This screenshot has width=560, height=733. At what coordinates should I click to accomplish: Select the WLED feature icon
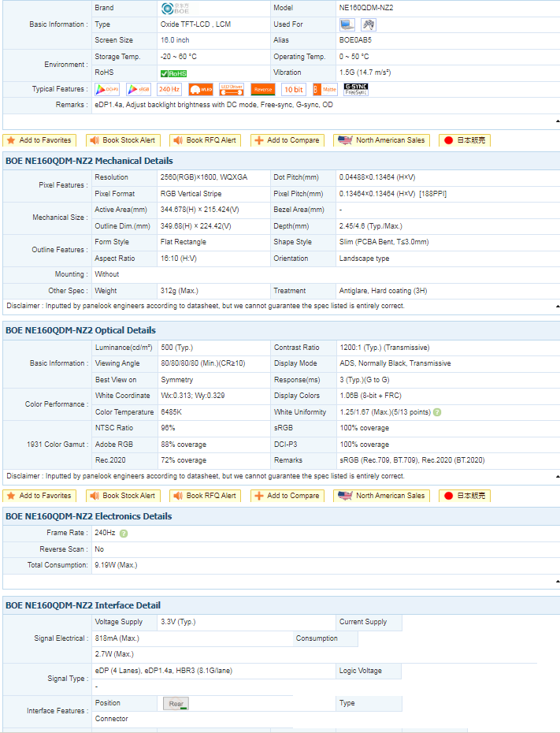tap(201, 89)
